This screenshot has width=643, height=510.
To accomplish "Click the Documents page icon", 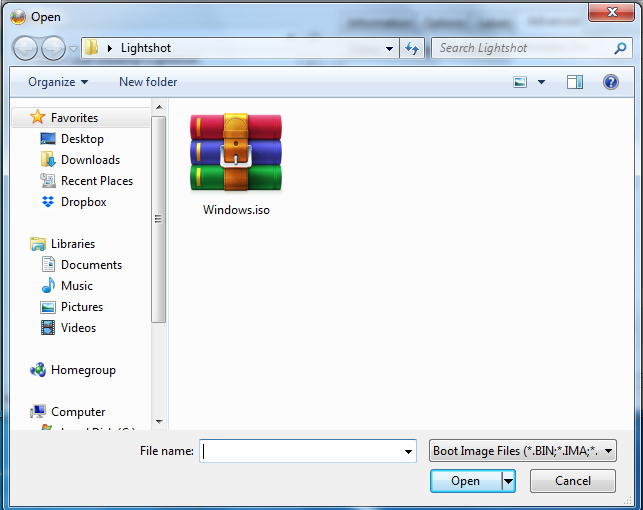I will (x=48, y=264).
